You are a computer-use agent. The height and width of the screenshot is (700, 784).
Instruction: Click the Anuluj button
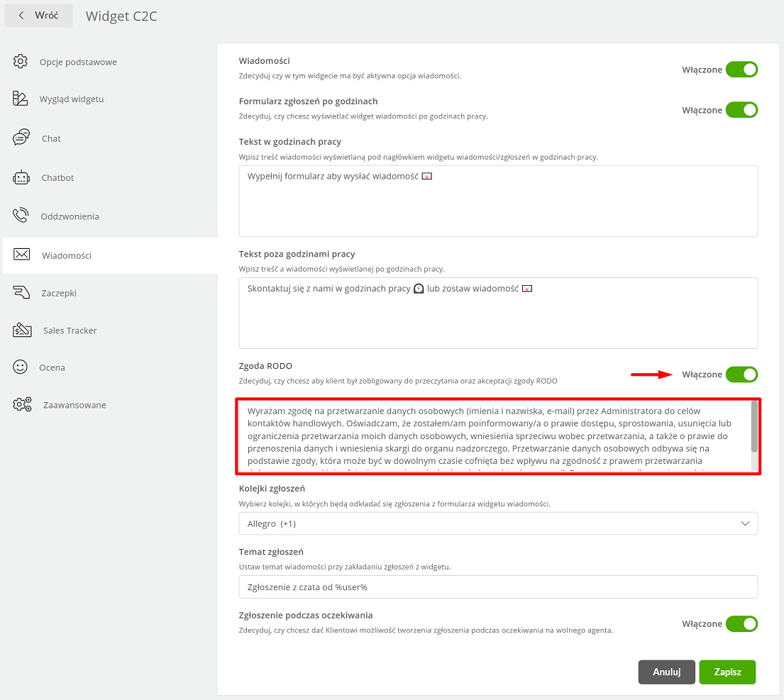(x=666, y=672)
